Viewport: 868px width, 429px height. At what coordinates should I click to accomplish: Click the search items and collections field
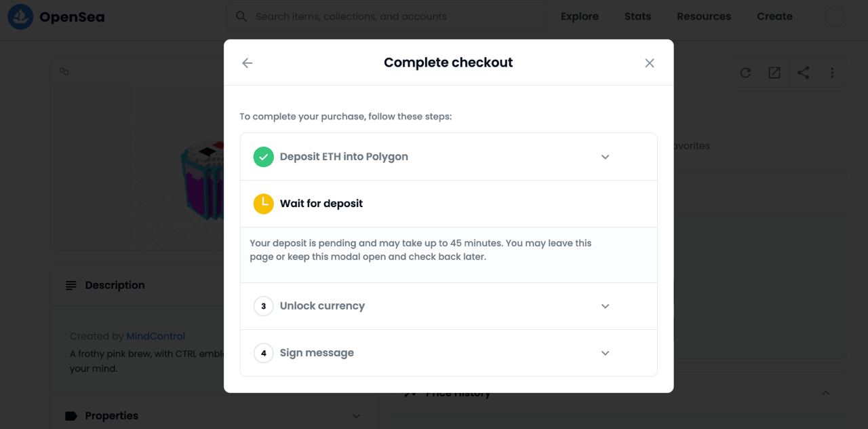[387, 16]
